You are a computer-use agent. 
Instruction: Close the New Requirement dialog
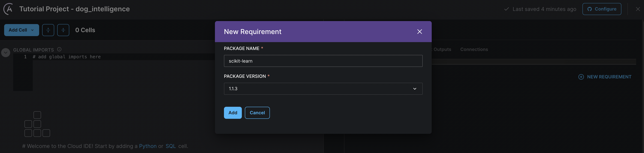click(x=419, y=32)
